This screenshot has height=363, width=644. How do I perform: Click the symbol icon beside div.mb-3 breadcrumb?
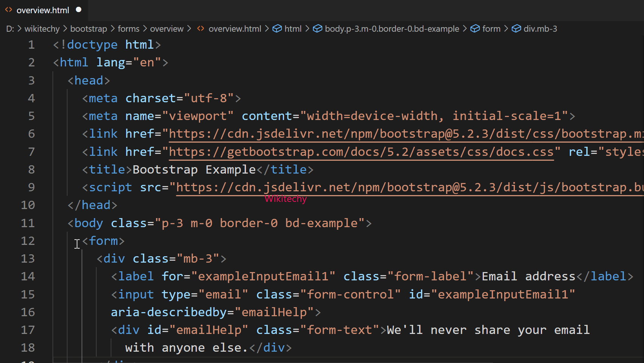pos(516,28)
